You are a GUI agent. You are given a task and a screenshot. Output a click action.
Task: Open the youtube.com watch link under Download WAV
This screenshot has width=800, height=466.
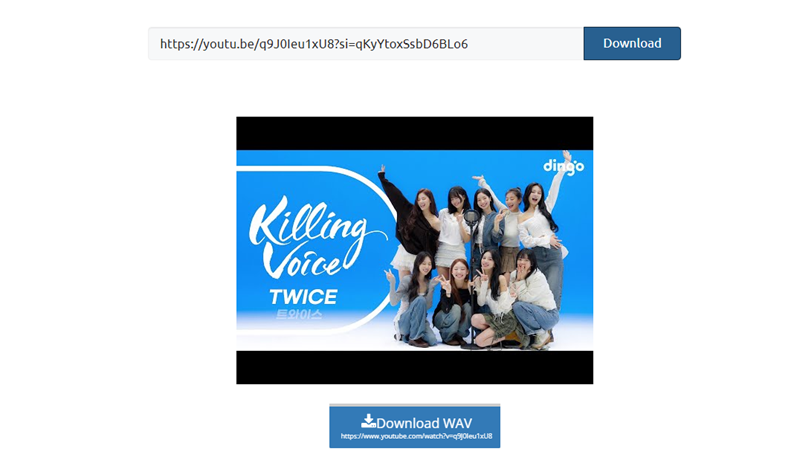414,437
